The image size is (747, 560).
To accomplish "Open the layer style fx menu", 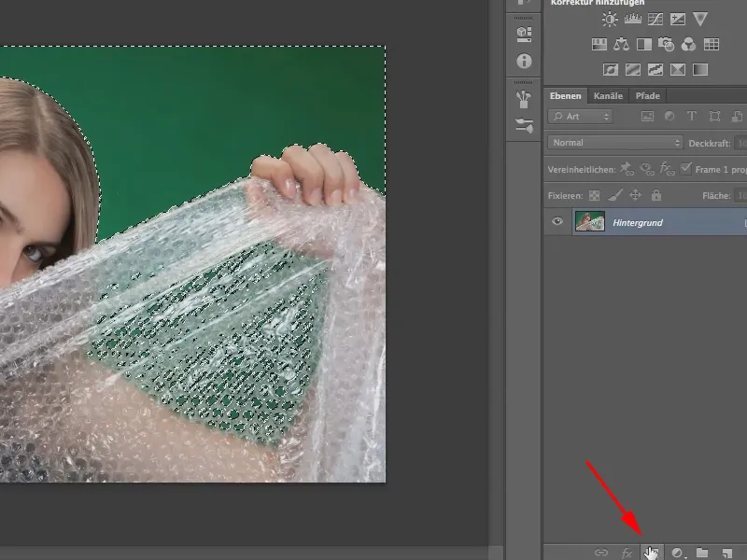I will point(627,553).
